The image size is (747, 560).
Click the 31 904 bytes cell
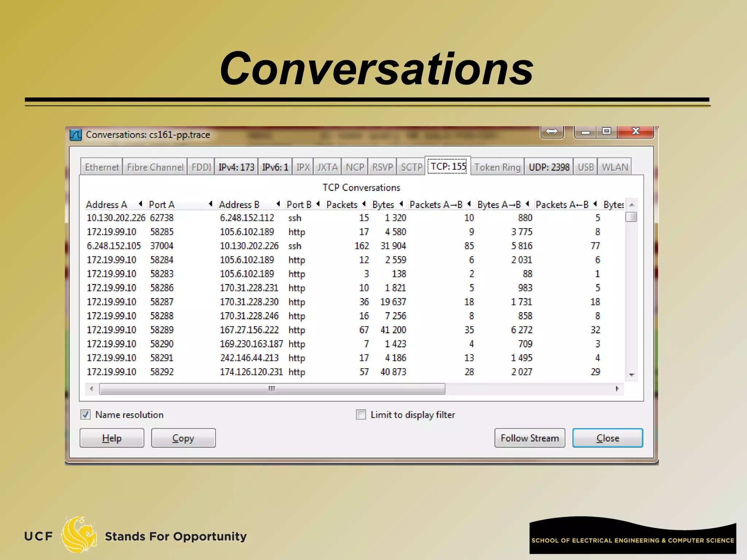[x=393, y=246]
